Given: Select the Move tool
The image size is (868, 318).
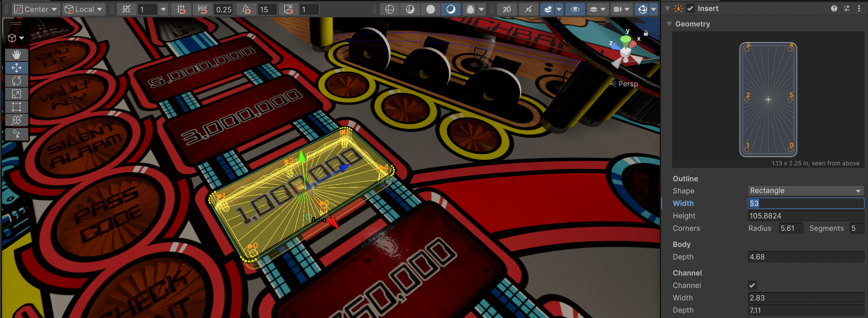Looking at the screenshot, I should point(16,67).
